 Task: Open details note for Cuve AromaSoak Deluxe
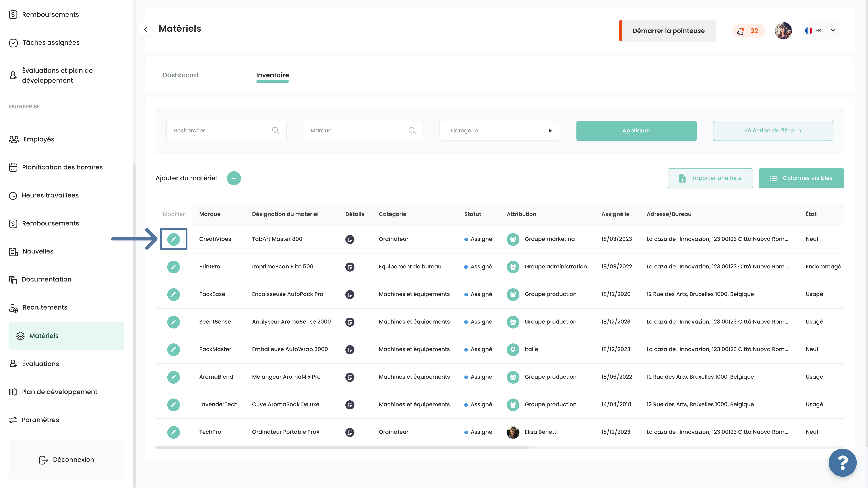pos(350,405)
